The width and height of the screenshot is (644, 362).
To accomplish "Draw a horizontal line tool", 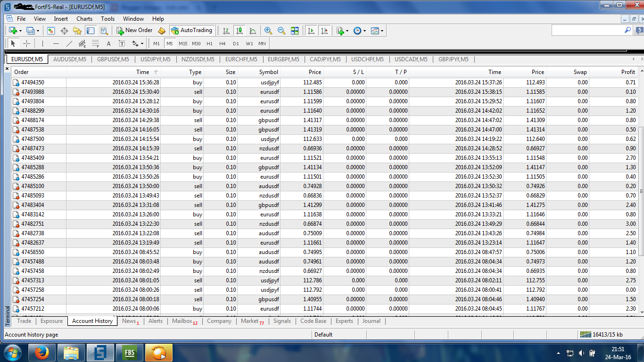I will point(56,43).
